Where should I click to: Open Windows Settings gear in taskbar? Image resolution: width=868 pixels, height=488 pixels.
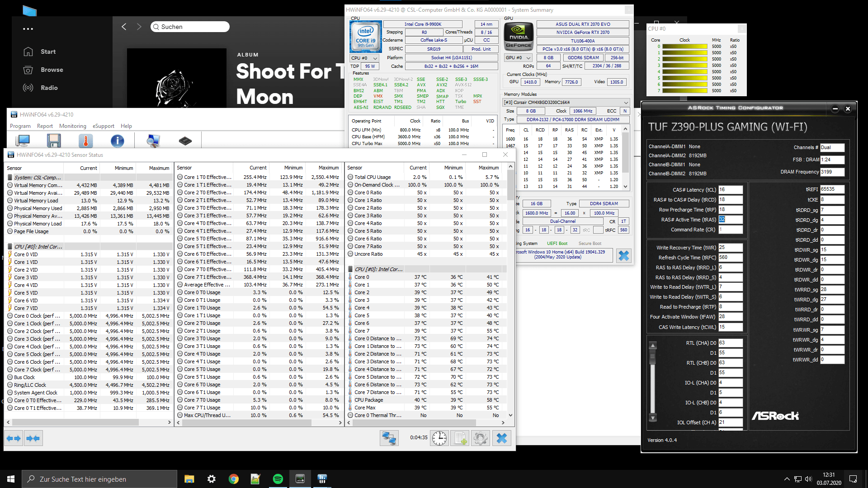[x=212, y=479]
